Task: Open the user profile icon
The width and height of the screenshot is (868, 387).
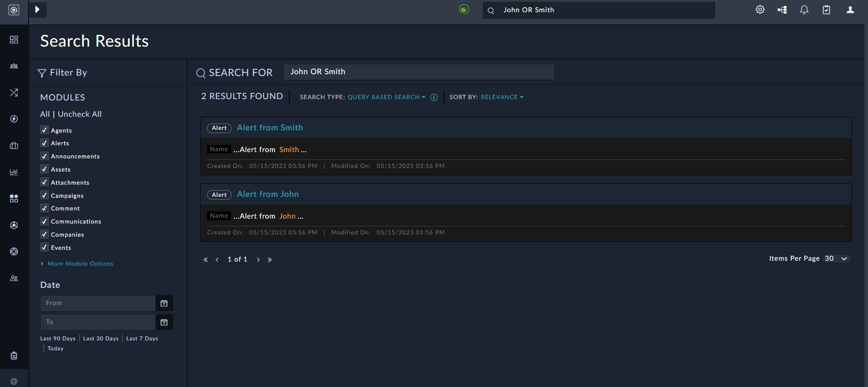Action: coord(850,10)
